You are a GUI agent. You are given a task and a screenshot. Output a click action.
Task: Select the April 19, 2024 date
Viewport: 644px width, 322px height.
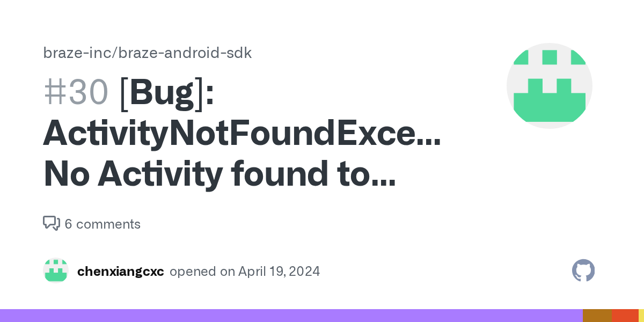tap(279, 272)
